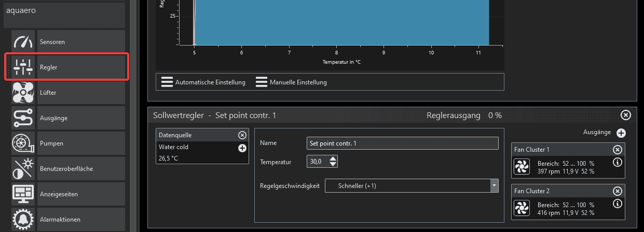This screenshot has width=644, height=232.
Task: Select the Regler menu item
Action: [x=66, y=67]
